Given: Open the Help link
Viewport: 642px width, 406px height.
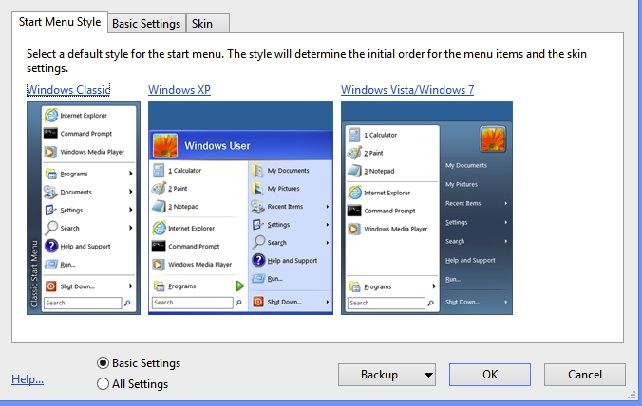Looking at the screenshot, I should pyautogui.click(x=27, y=379).
